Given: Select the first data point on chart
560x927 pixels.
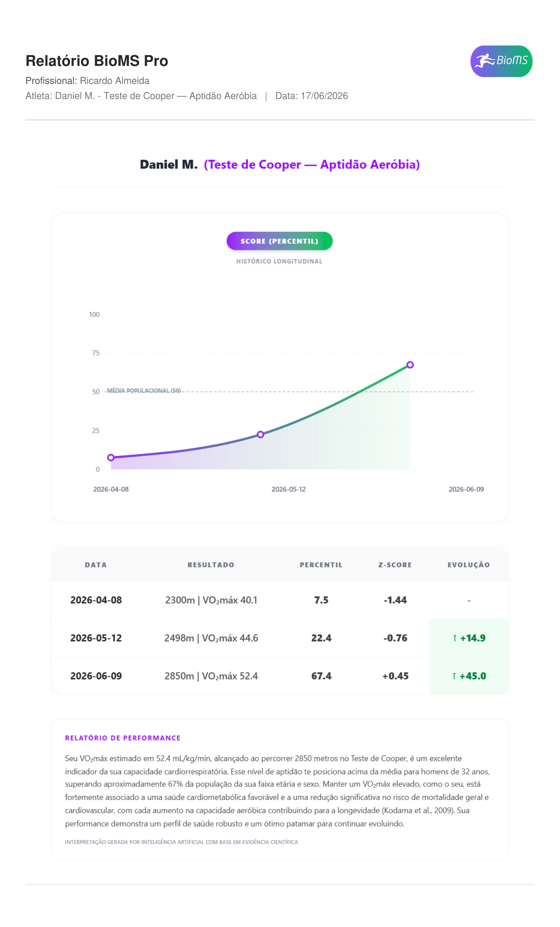Looking at the screenshot, I should pyautogui.click(x=111, y=457).
